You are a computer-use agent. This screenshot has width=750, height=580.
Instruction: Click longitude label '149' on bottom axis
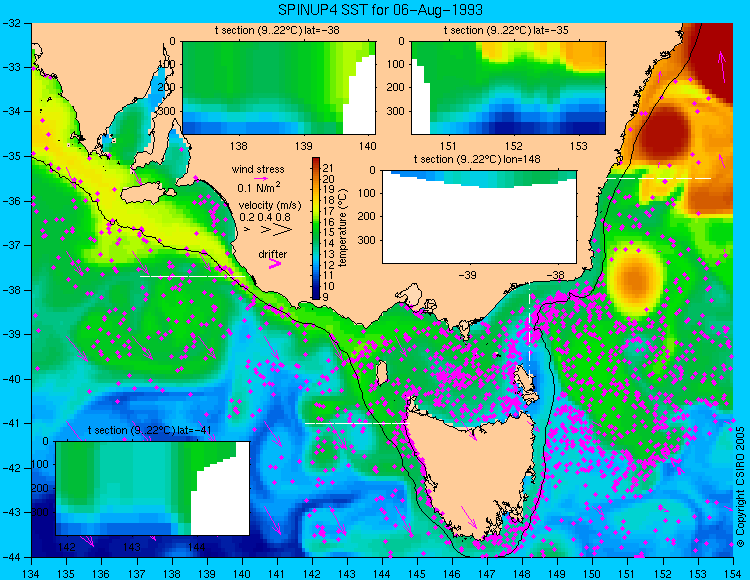(x=557, y=574)
